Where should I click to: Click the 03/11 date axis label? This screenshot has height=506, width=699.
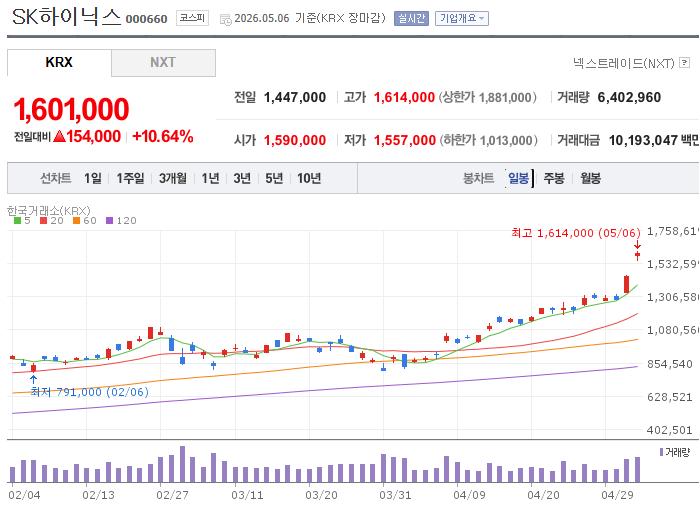(247, 495)
